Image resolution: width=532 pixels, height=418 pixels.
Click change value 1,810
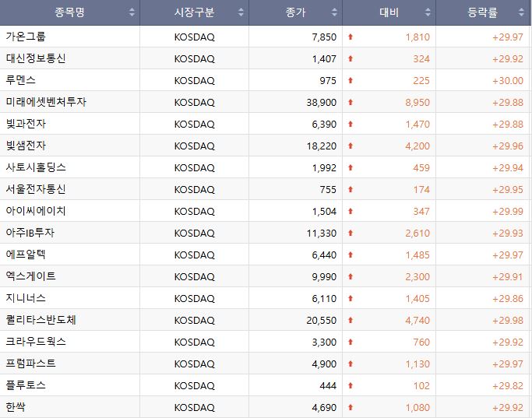point(417,37)
